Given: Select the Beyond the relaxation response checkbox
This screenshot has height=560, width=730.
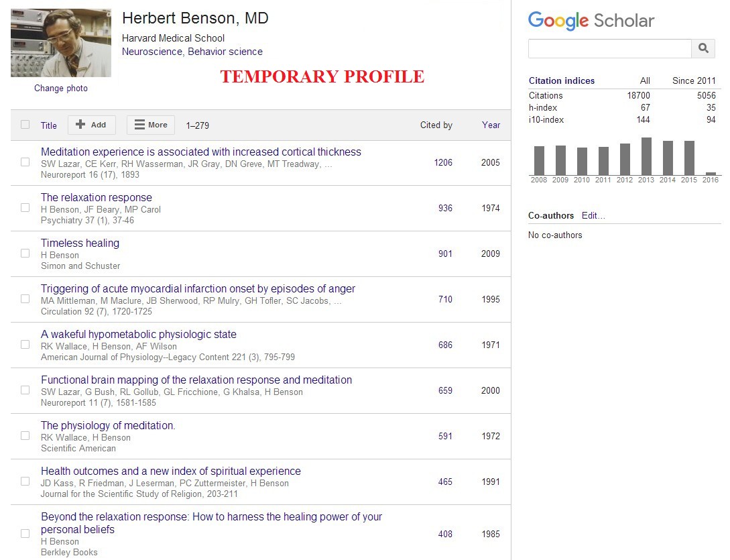Looking at the screenshot, I should tap(25, 533).
